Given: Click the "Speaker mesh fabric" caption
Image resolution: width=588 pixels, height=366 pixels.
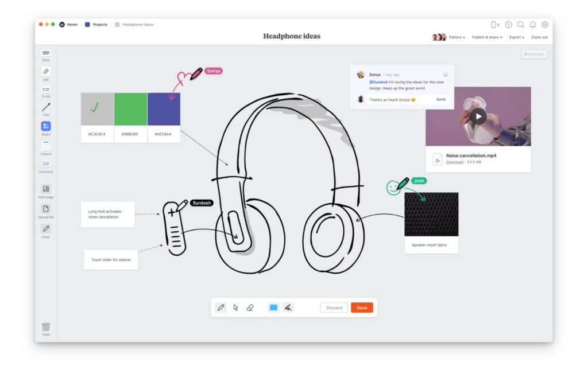Looking at the screenshot, I should (430, 245).
